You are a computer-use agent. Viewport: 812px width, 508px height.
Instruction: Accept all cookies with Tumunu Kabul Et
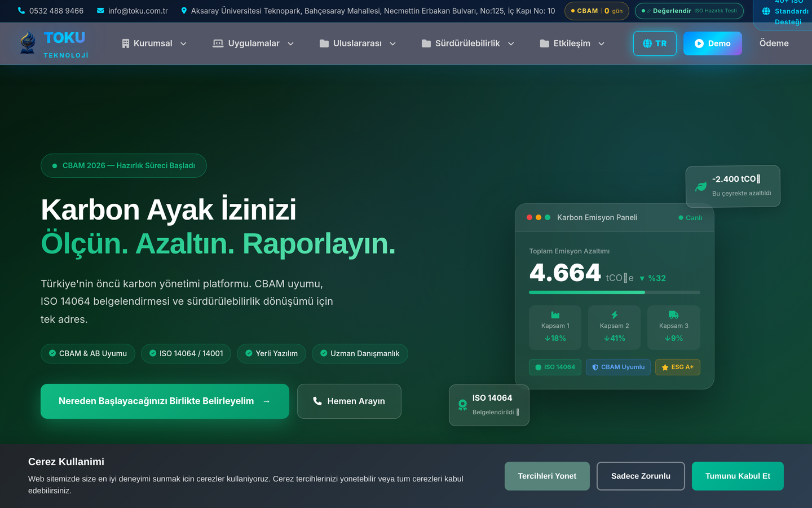click(x=738, y=476)
